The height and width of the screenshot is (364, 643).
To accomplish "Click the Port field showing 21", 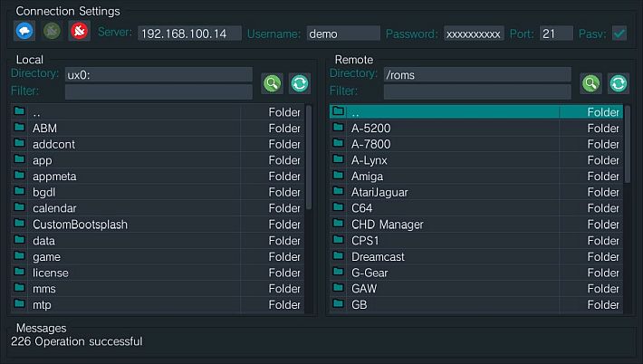I will 556,34.
